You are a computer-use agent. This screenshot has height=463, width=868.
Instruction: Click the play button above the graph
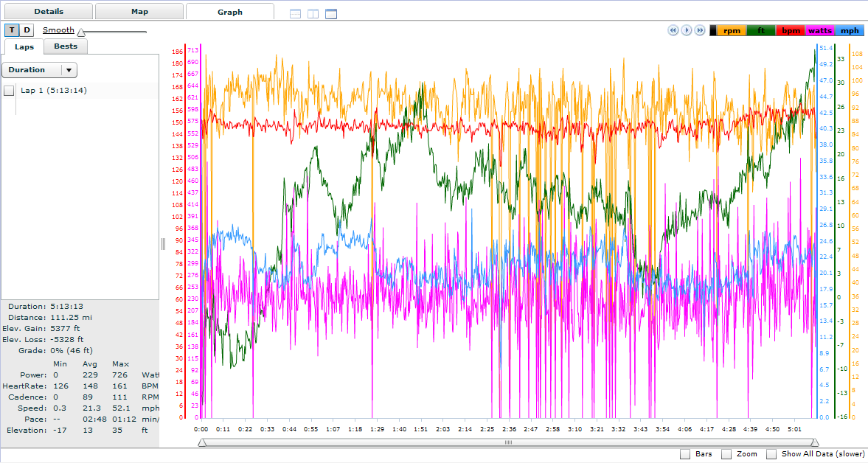click(x=687, y=30)
